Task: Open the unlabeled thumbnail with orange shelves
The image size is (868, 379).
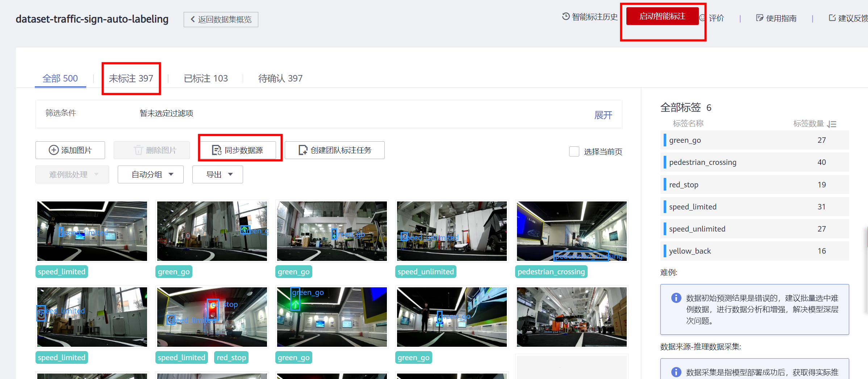Action: (x=572, y=317)
